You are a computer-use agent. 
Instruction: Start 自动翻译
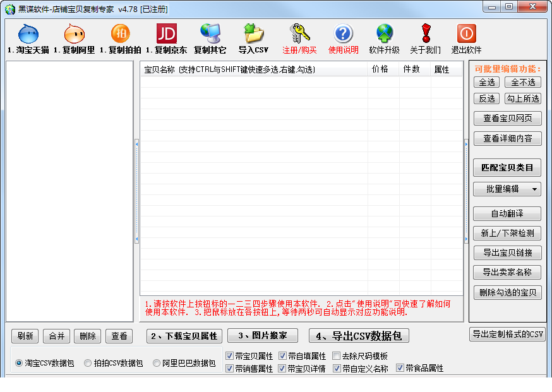click(507, 213)
